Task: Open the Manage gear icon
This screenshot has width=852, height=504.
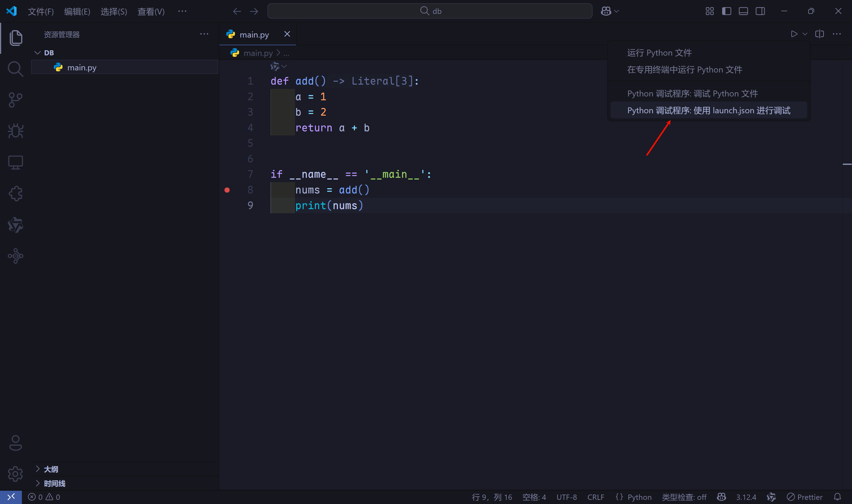Action: click(15, 474)
